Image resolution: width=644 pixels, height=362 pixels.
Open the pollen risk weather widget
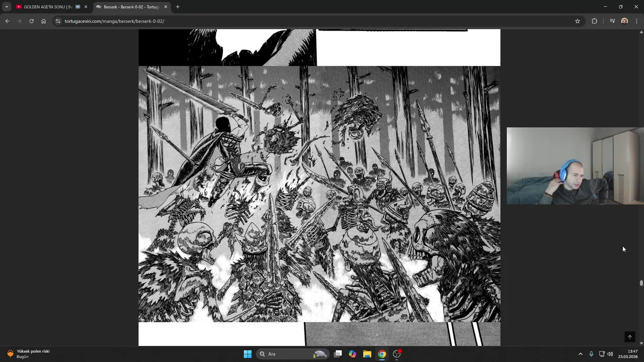28,354
